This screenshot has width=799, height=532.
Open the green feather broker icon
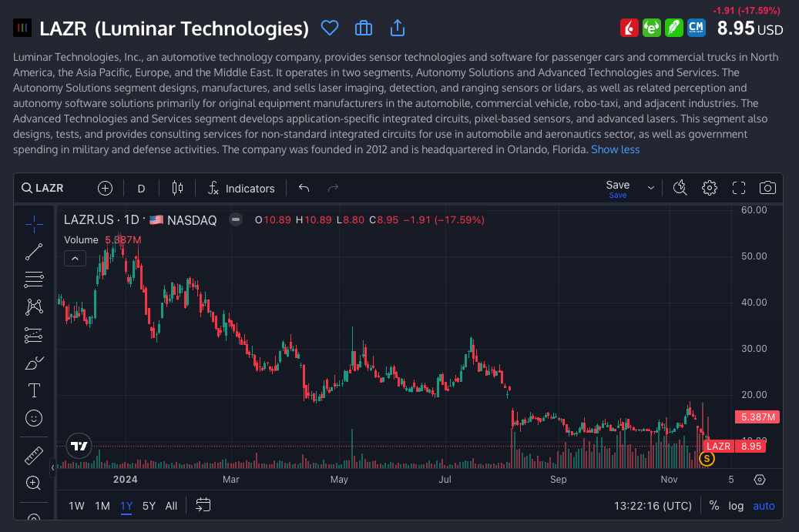(673, 28)
